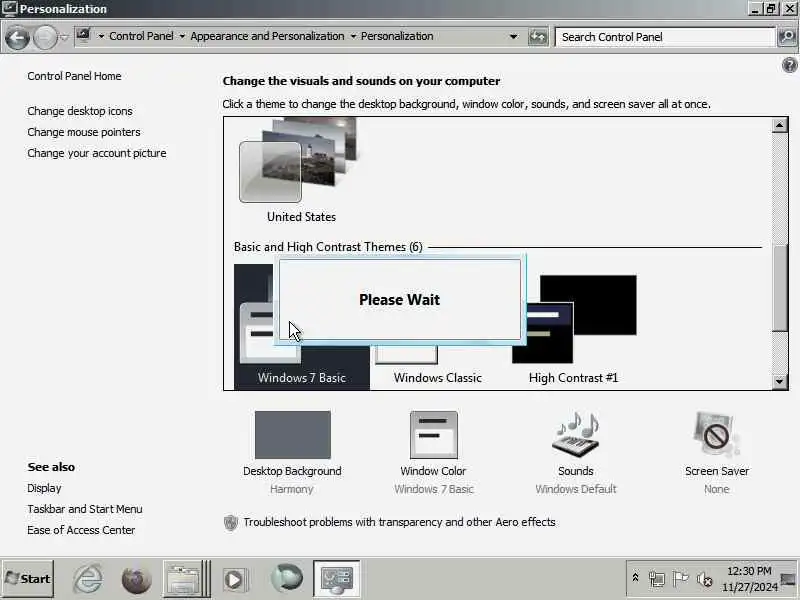Open Change your account picture link
Viewport: 800px width, 600px height.
pyautogui.click(x=97, y=153)
